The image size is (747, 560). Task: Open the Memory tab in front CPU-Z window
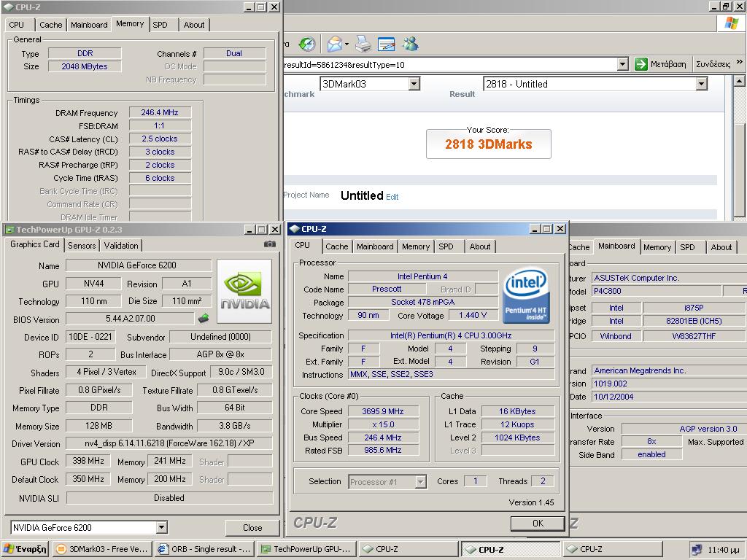tap(415, 246)
